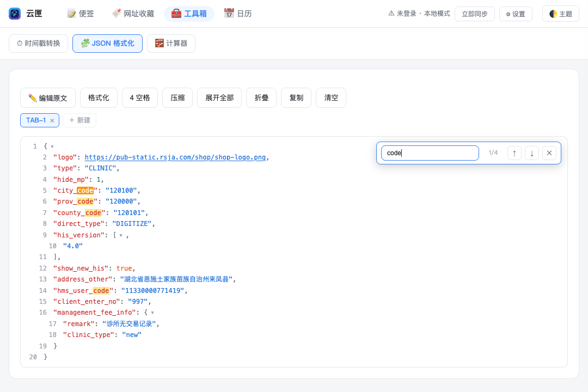
Task: Open the 日历 calendar tab
Action: pyautogui.click(x=238, y=14)
